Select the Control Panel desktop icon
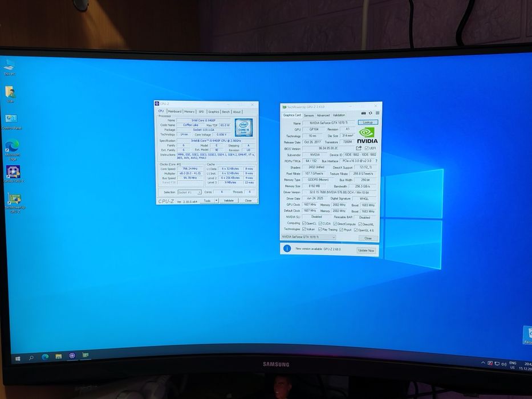 (x=11, y=121)
